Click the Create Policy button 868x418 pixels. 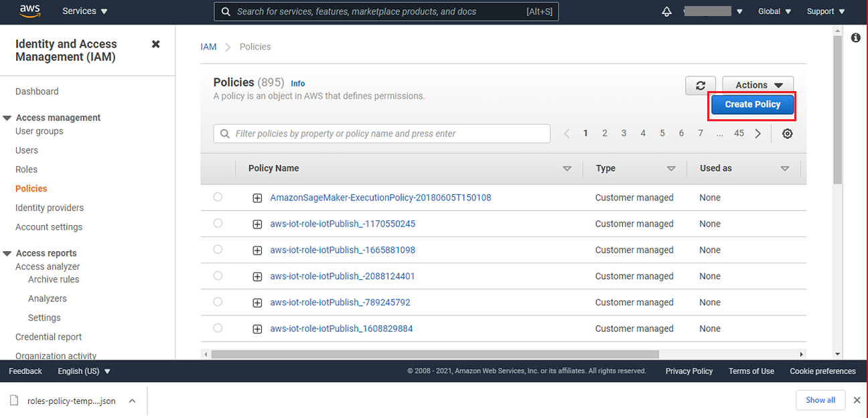pyautogui.click(x=751, y=104)
